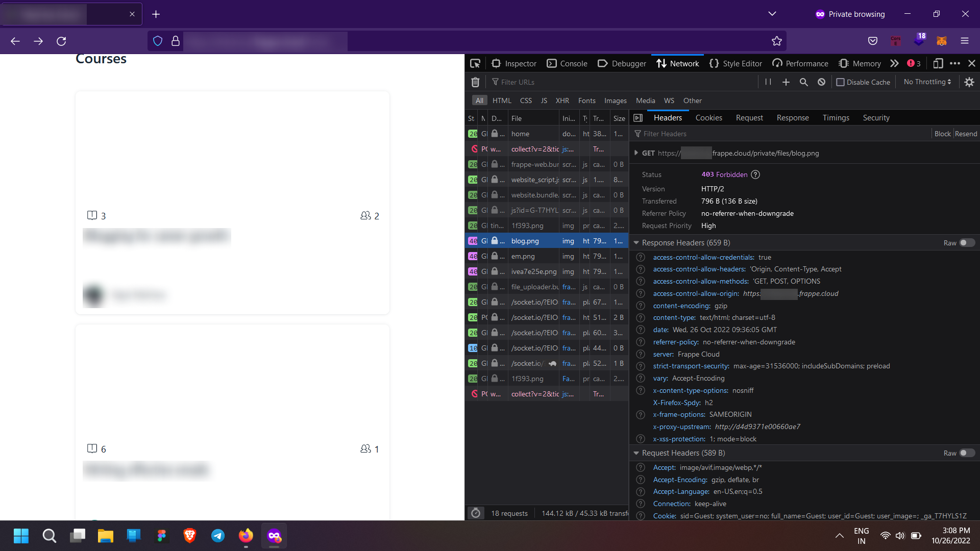Activate the block URL tool

point(821,82)
